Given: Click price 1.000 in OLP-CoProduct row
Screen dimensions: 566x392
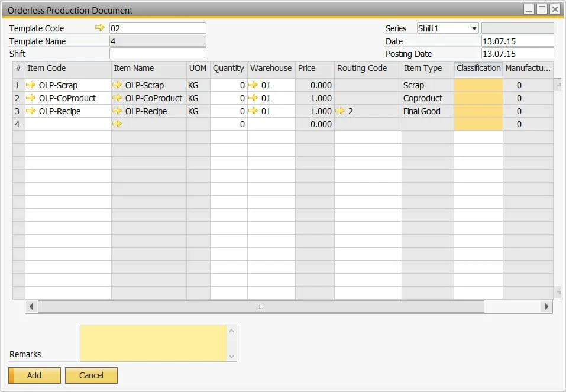Looking at the screenshot, I should click(x=315, y=98).
